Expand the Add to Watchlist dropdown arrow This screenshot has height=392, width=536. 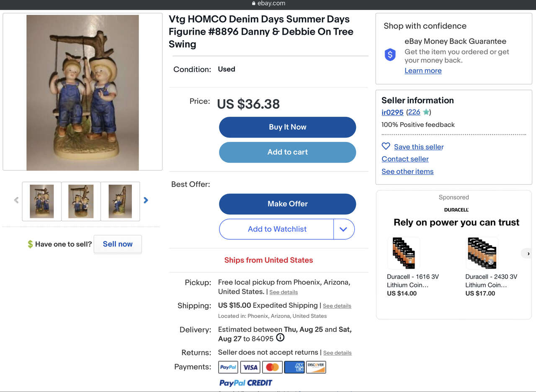coord(344,229)
